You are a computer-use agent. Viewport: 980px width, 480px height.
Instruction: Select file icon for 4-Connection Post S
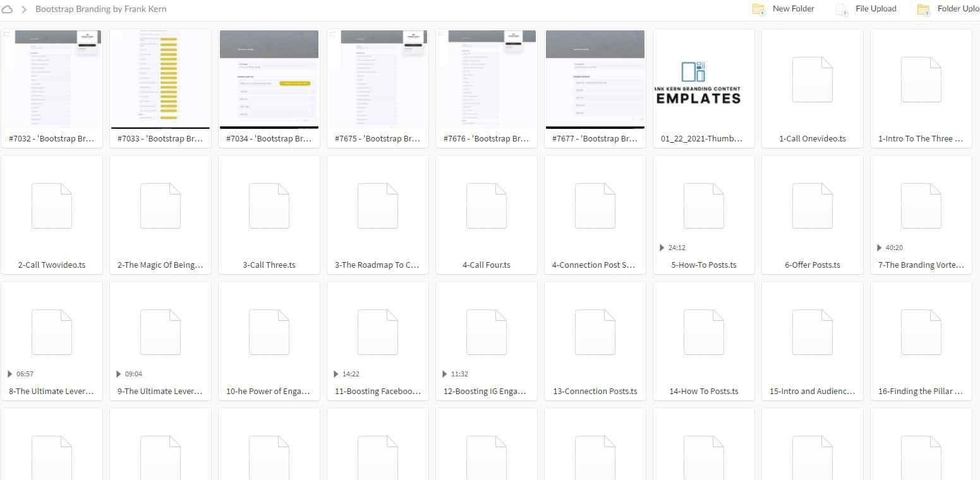click(x=595, y=205)
